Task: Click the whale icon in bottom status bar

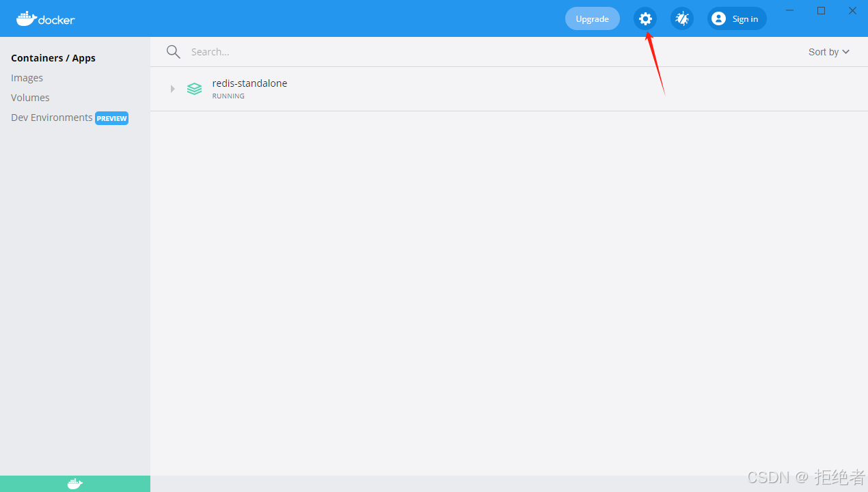Action: 75,484
